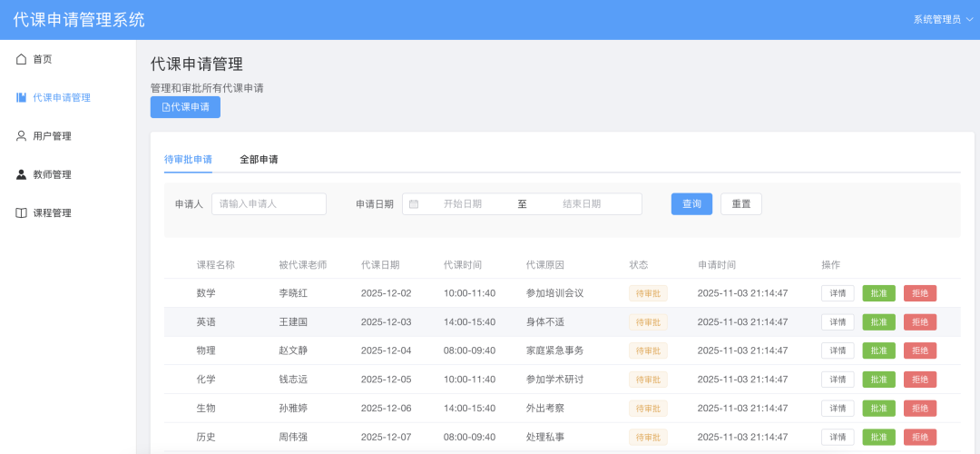This screenshot has height=454, width=980.
Task: Reject the 物理 request with 拒绝
Action: click(x=920, y=350)
